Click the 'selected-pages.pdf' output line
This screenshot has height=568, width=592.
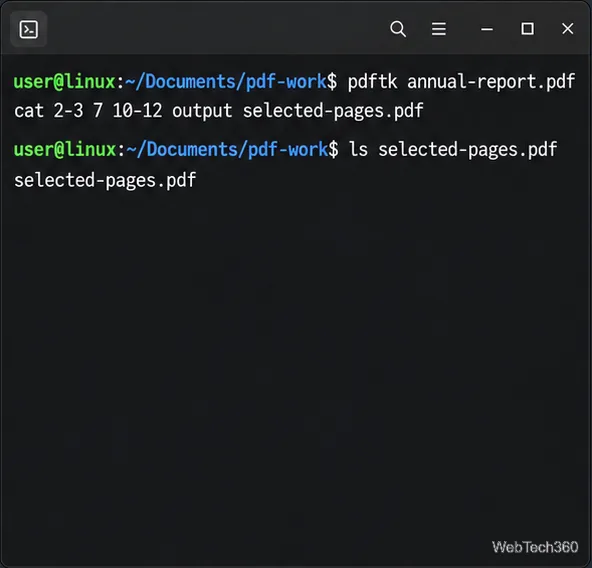tap(105, 180)
